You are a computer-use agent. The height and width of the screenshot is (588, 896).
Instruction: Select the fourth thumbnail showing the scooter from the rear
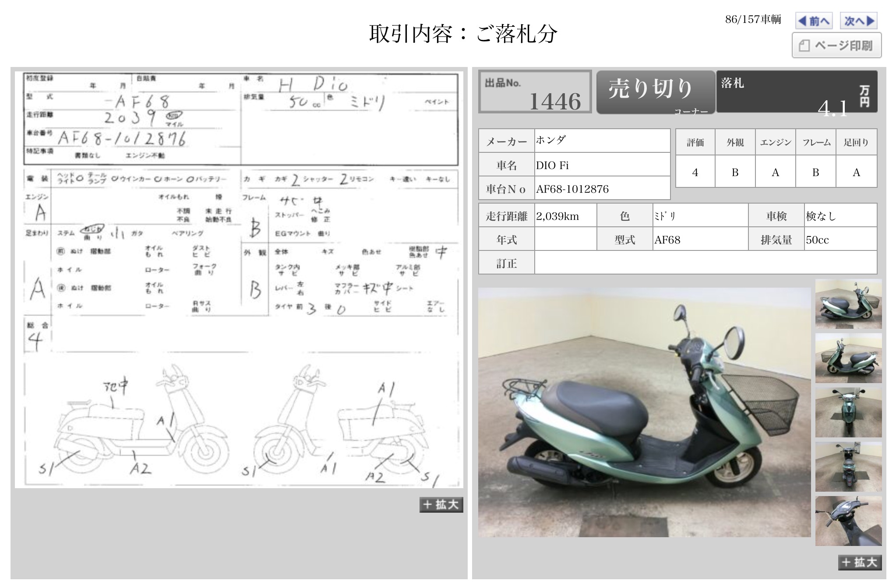coord(848,467)
